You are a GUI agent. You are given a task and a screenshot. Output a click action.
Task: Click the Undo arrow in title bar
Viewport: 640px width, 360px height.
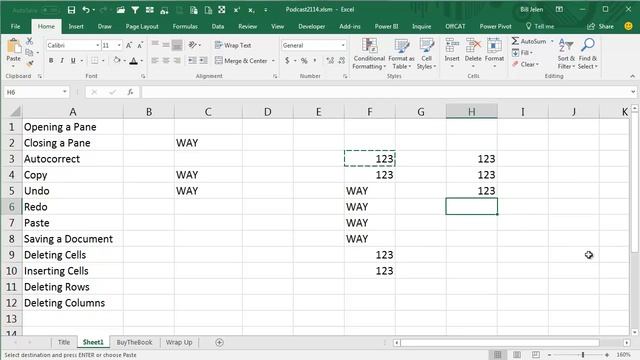pos(86,10)
